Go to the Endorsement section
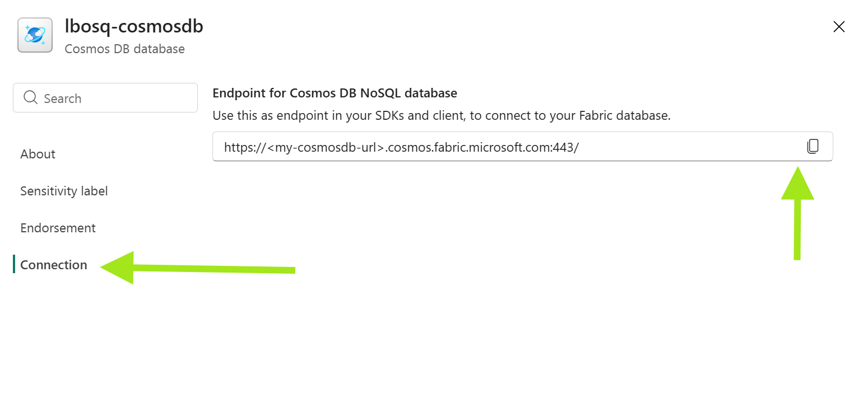Screen dimensions: 868x412 [x=58, y=228]
